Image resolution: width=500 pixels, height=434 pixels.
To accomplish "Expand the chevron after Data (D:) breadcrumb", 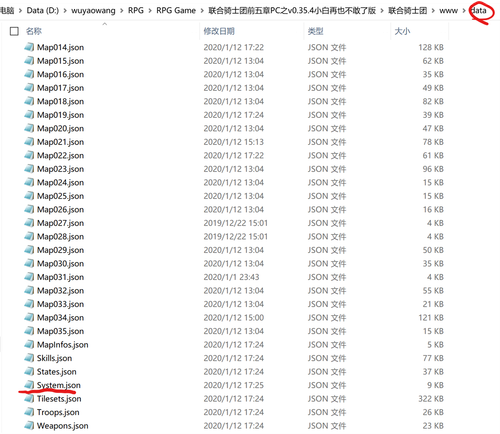I will (65, 11).
